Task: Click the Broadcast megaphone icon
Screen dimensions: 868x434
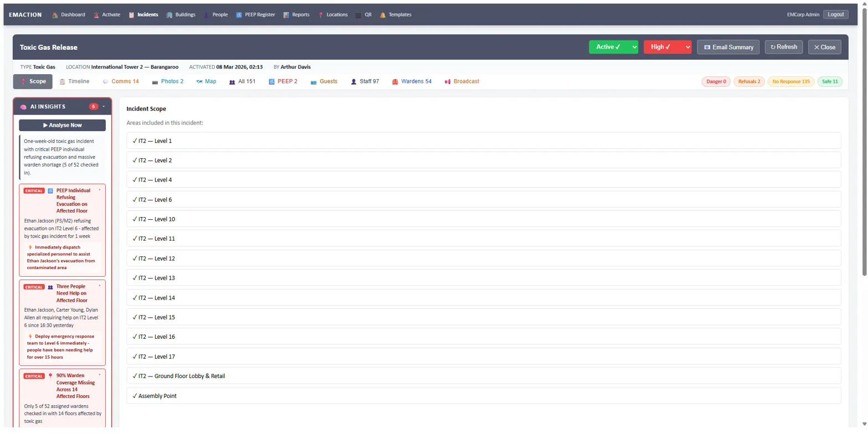Action: coord(447,82)
